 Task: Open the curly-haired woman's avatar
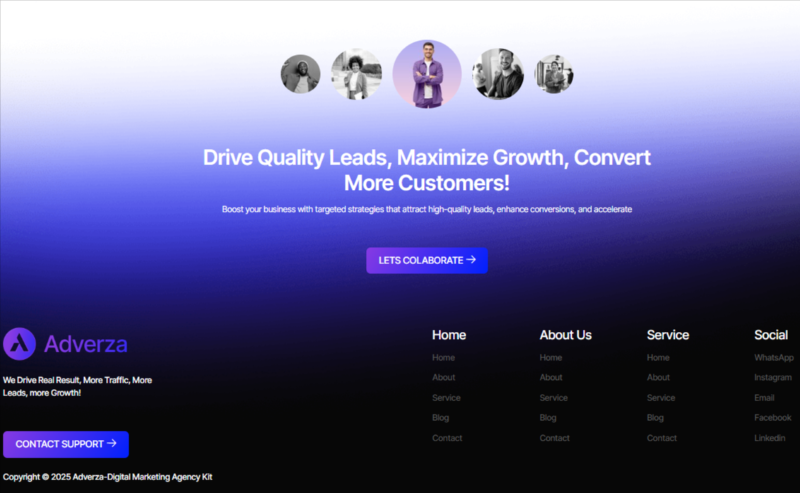[356, 74]
